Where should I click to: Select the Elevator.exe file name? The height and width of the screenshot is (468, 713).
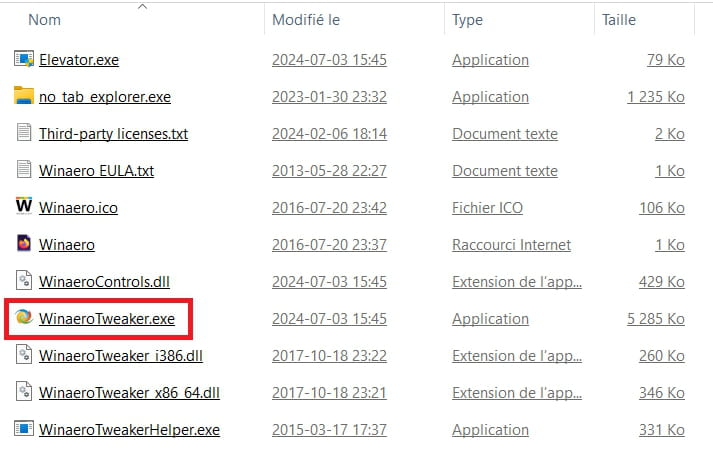[x=79, y=60]
